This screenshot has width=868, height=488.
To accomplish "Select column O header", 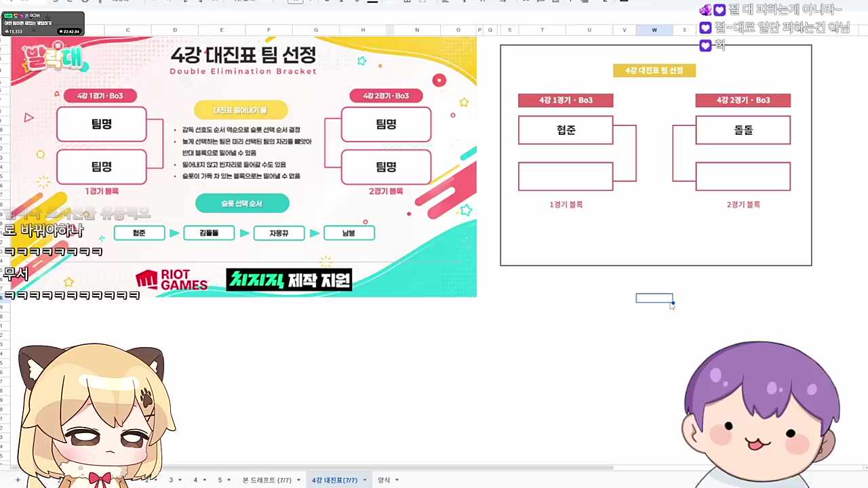I will [x=458, y=30].
